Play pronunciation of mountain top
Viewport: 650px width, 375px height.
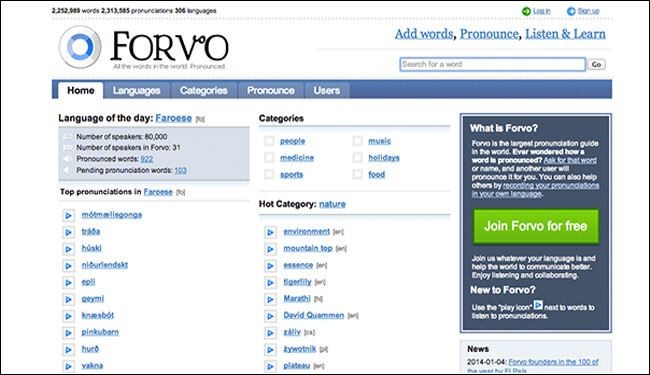pos(270,249)
